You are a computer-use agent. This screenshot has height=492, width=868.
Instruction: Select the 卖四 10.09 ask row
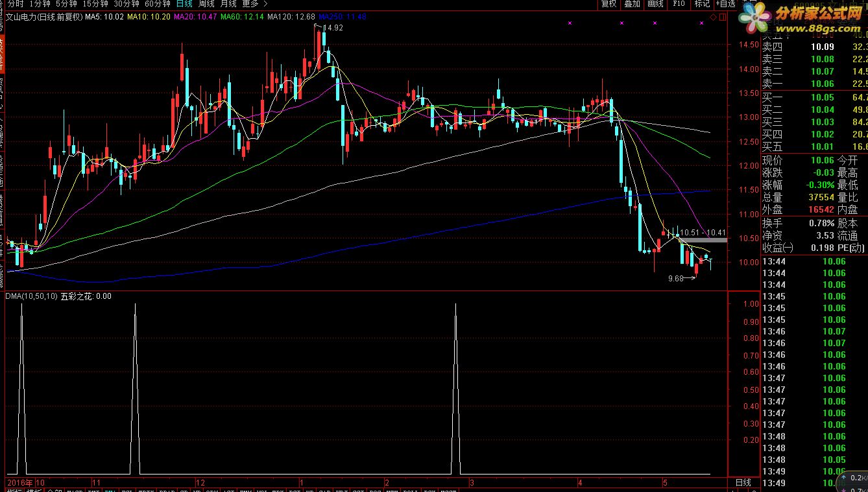[x=814, y=47]
